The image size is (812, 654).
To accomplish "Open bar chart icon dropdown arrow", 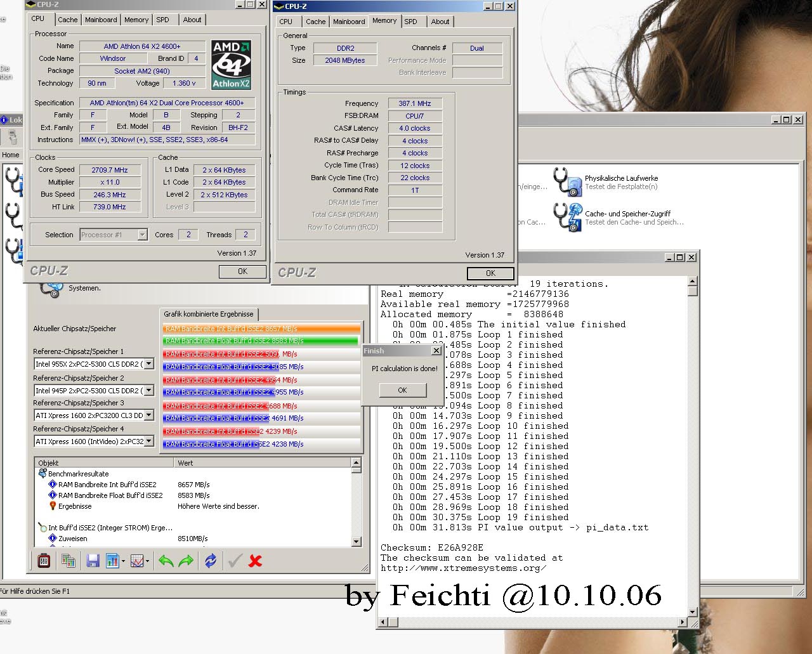I will 123,561.
